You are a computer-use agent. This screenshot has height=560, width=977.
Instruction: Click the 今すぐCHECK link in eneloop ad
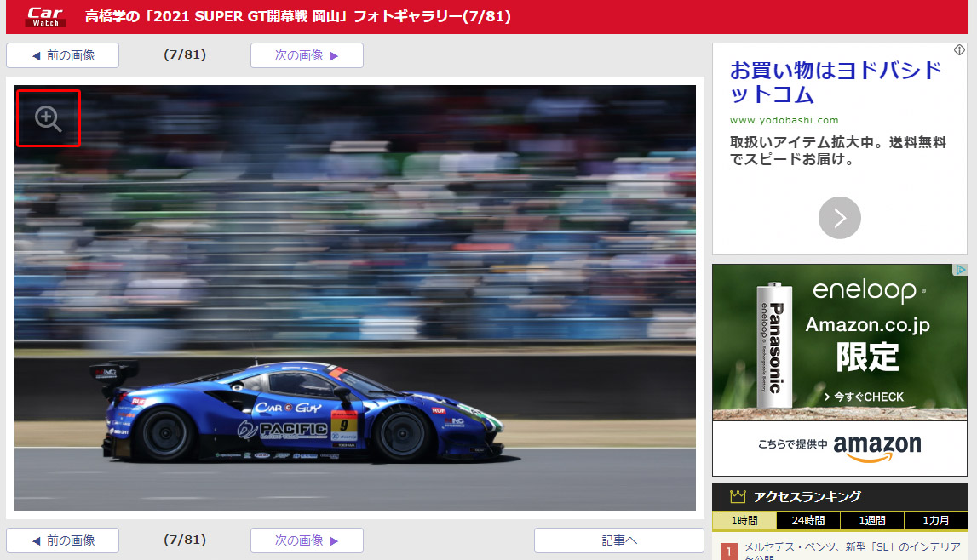pyautogui.click(x=864, y=397)
